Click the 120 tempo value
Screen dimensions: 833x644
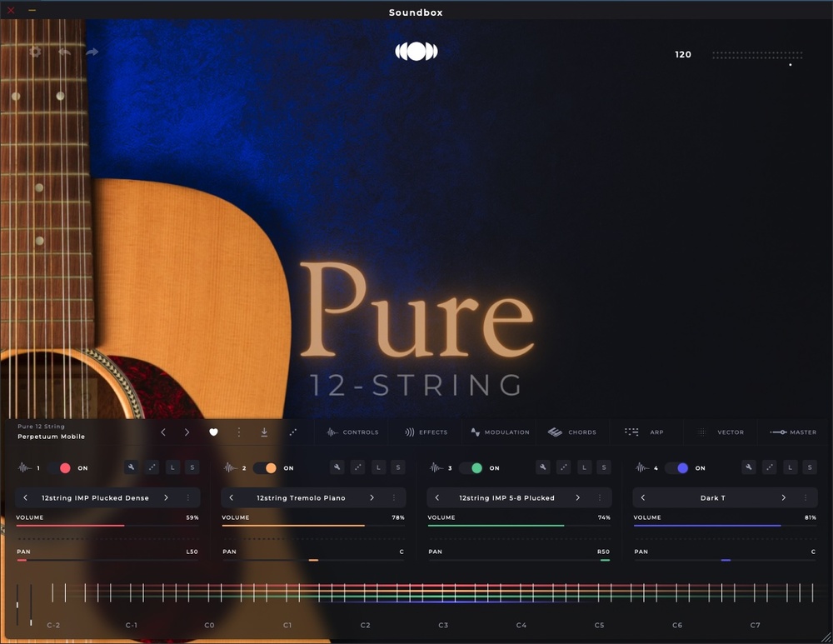pyautogui.click(x=683, y=54)
